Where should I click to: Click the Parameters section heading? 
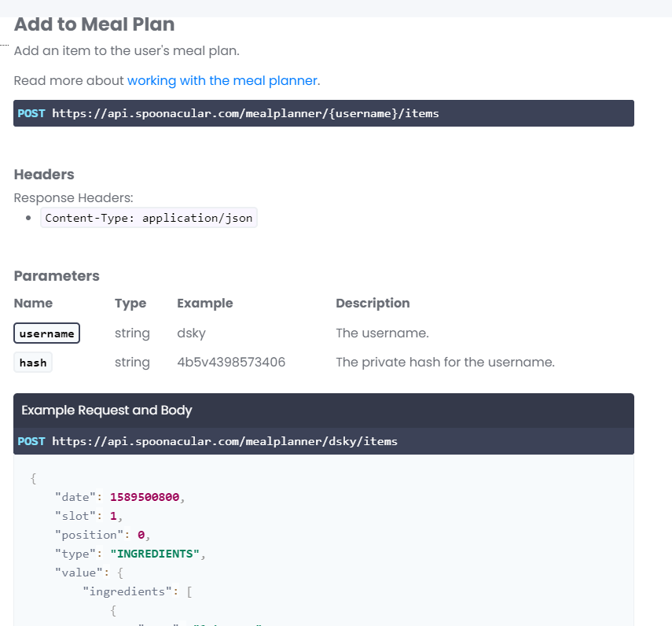coord(57,276)
